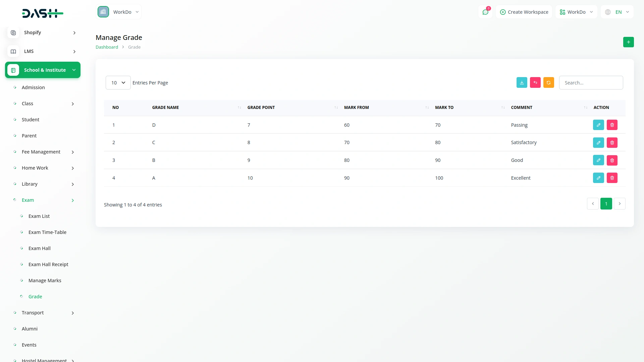The image size is (644, 362).
Task: Click the orange refresh reload icon
Action: click(548, 82)
